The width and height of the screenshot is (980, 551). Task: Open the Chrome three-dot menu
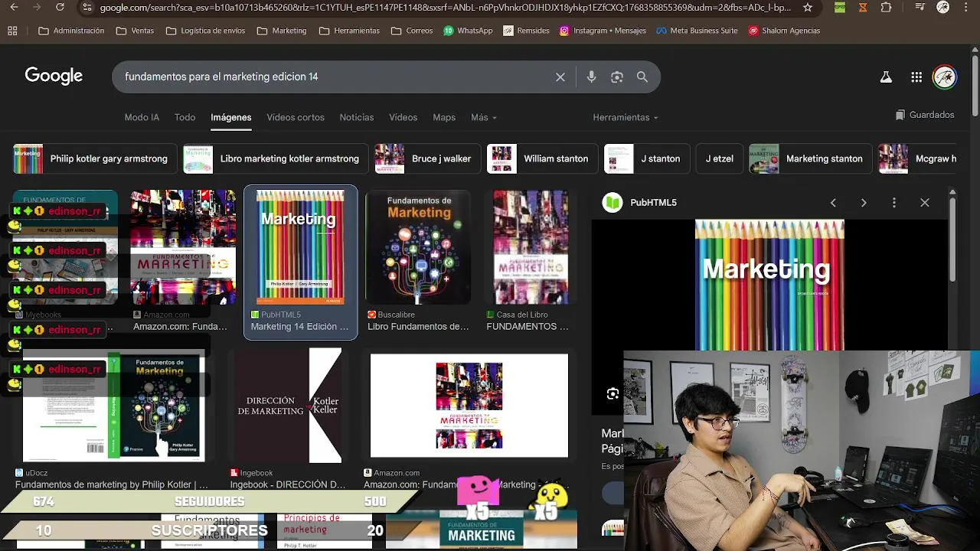[x=967, y=8]
